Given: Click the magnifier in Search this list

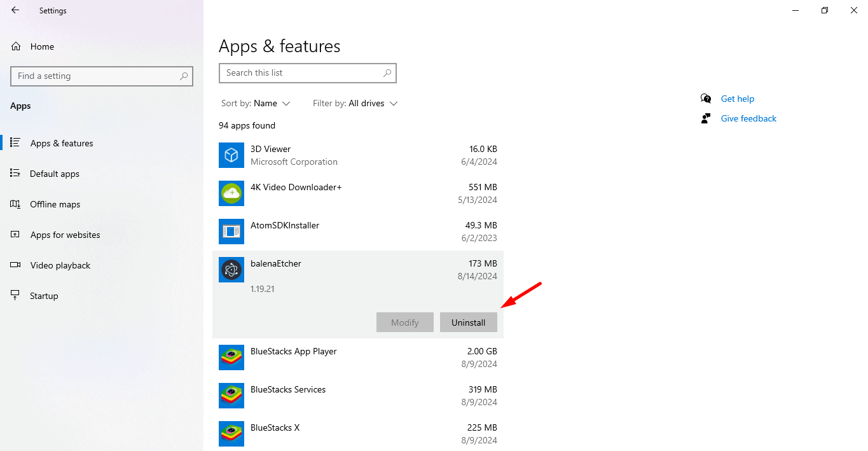Looking at the screenshot, I should tap(387, 73).
